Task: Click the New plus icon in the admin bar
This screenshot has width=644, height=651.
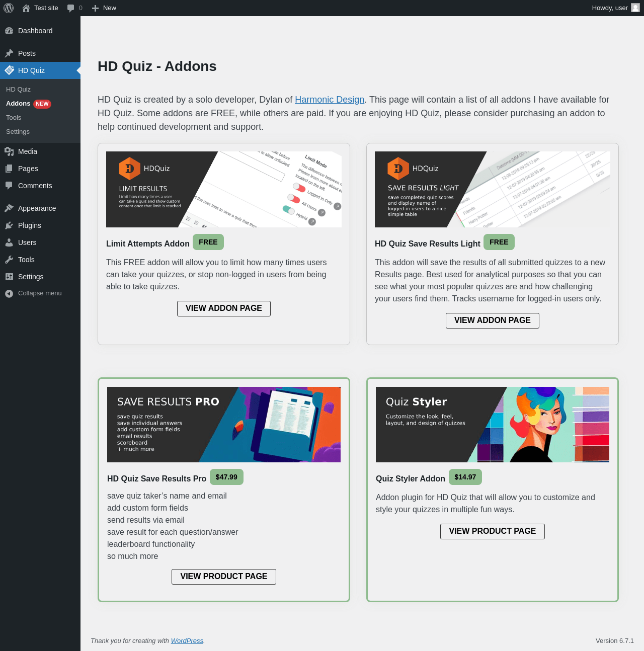Action: [x=95, y=8]
